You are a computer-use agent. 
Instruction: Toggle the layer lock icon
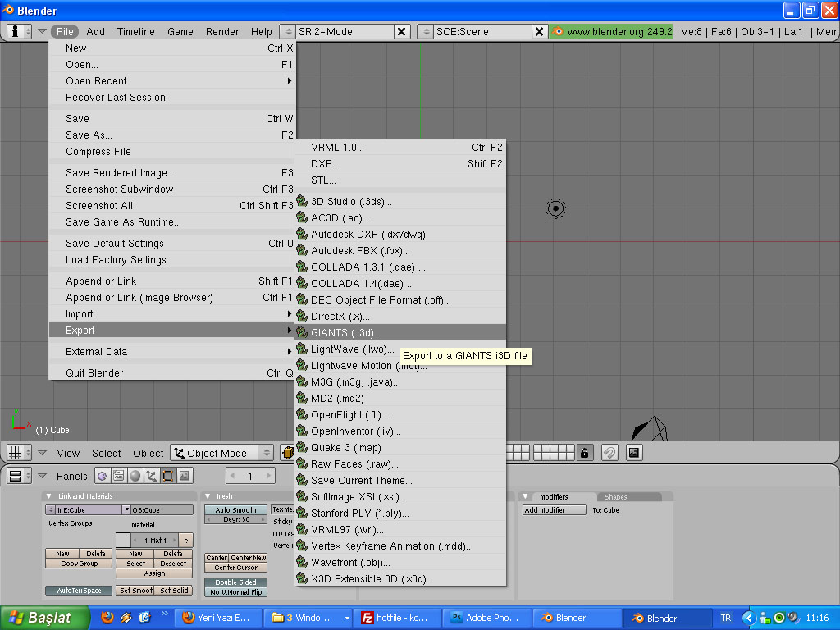[584, 453]
